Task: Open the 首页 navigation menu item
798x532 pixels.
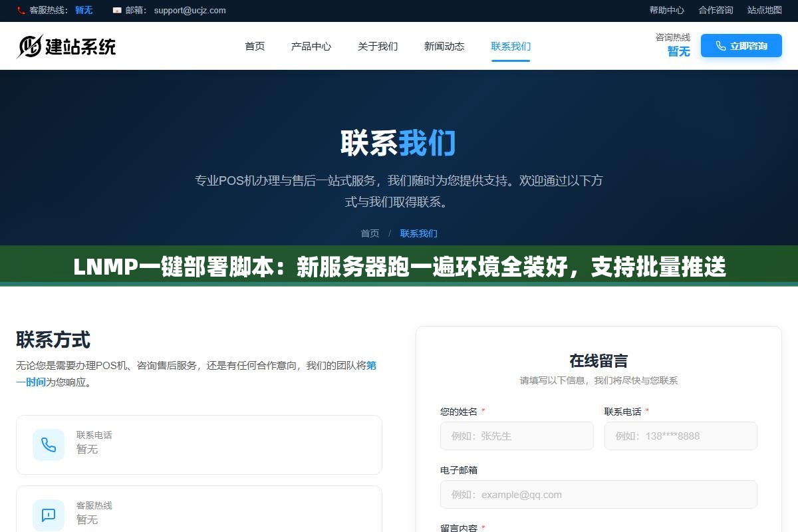Action: [255, 46]
